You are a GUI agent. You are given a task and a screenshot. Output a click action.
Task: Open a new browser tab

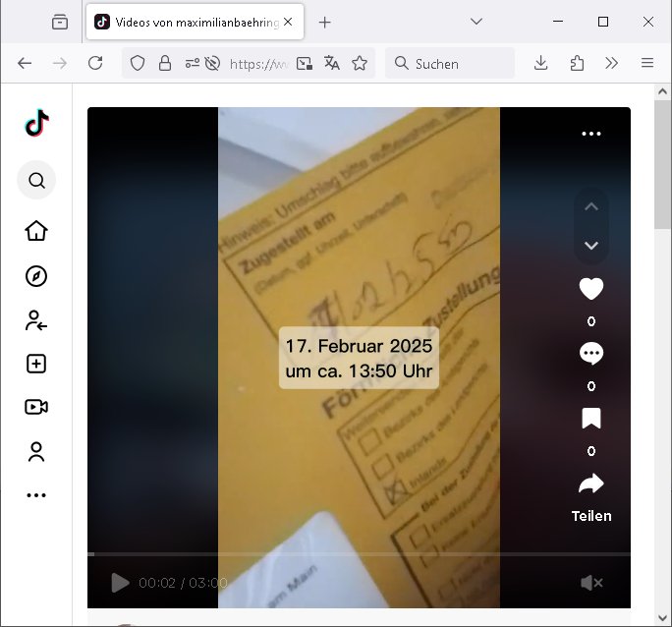(x=325, y=22)
